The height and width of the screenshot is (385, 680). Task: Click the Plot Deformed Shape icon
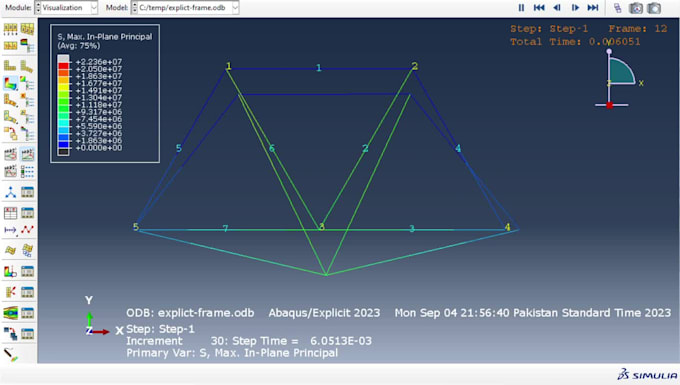tap(27, 65)
